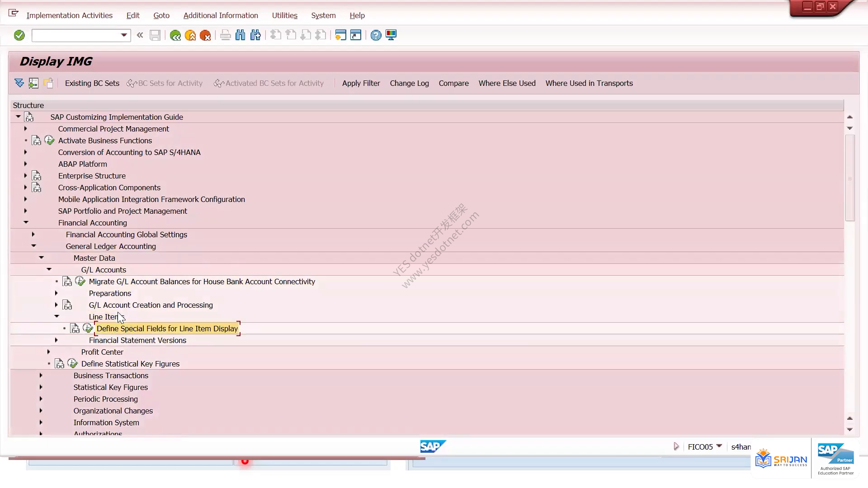Open the System menu
Screen dimensions: 868x488
323,15
